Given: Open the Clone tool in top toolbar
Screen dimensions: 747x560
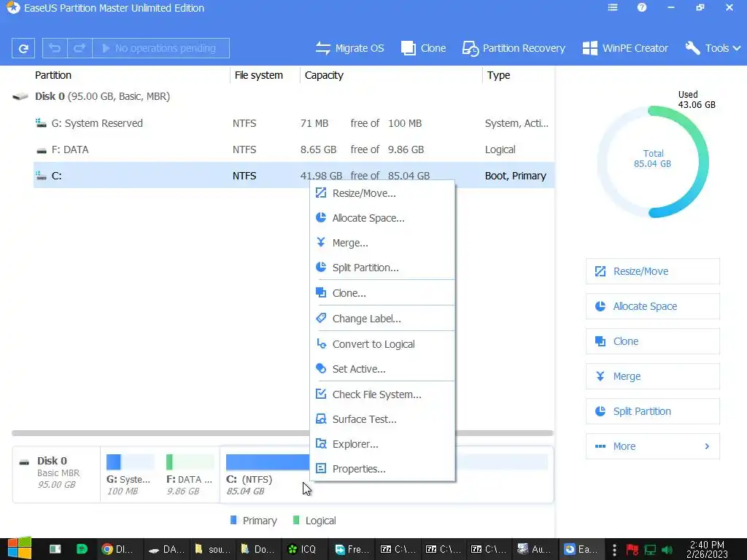Looking at the screenshot, I should click(424, 48).
